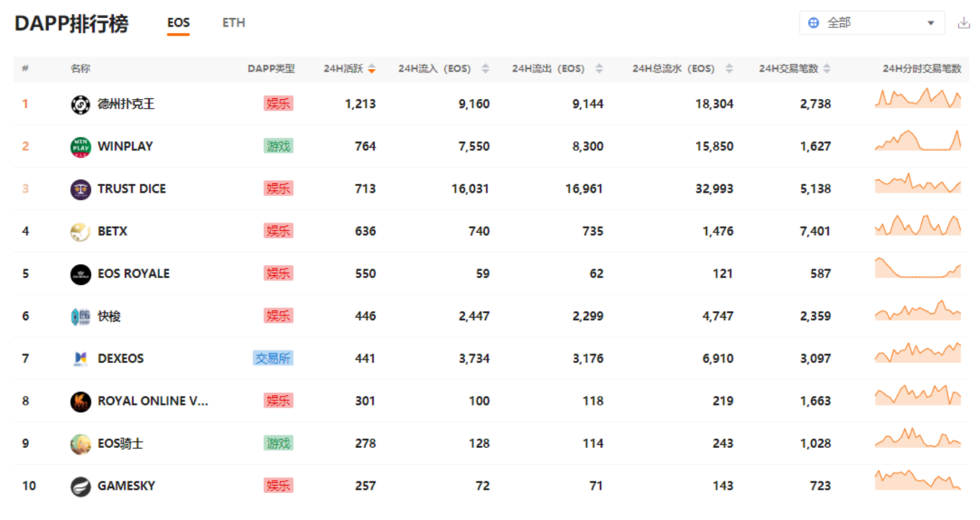
Task: Click 游戏 tag in EOS骑士 row
Action: click(278, 443)
